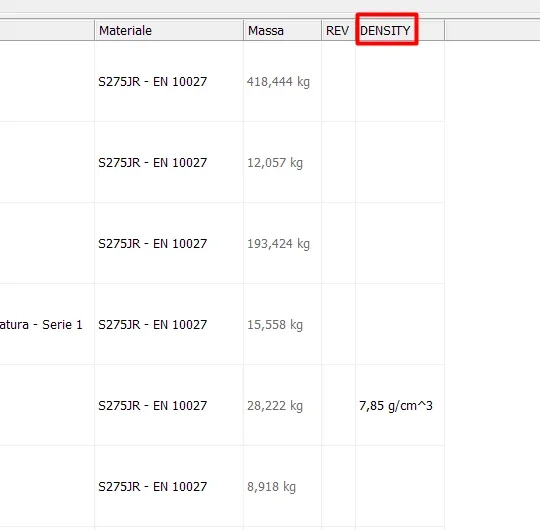The height and width of the screenshot is (530, 540).
Task: Sort by the Materiale column header
Action: pyautogui.click(x=169, y=30)
